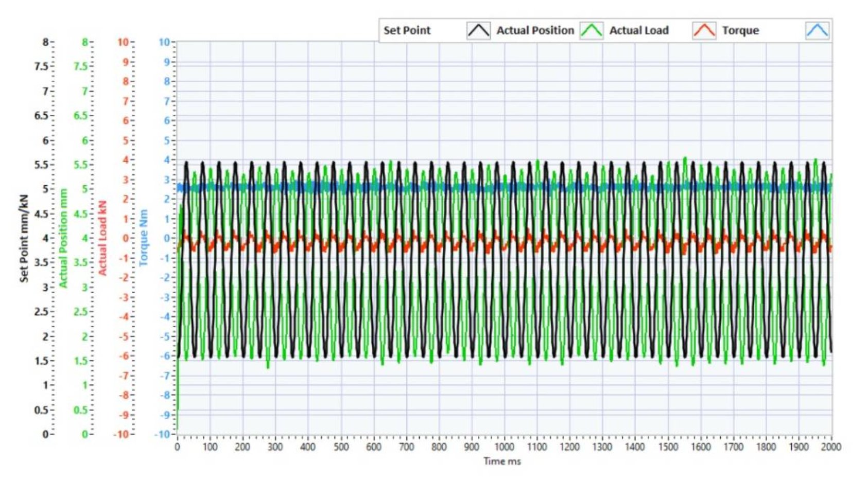868x480 pixels.
Task: Click the blue Torque plot icon
Action: coord(817,30)
